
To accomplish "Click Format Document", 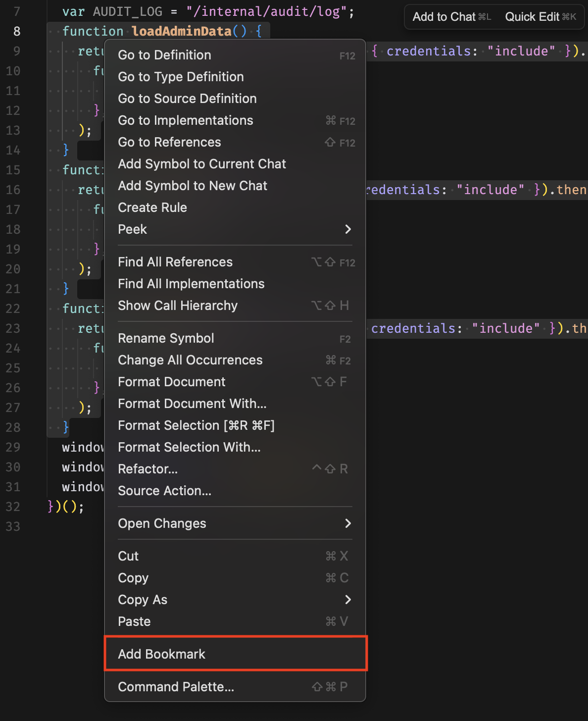I will (x=235, y=382).
